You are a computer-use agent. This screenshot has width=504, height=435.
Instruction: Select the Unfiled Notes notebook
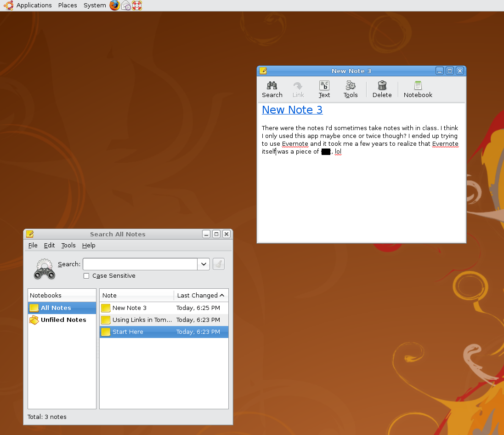click(63, 320)
